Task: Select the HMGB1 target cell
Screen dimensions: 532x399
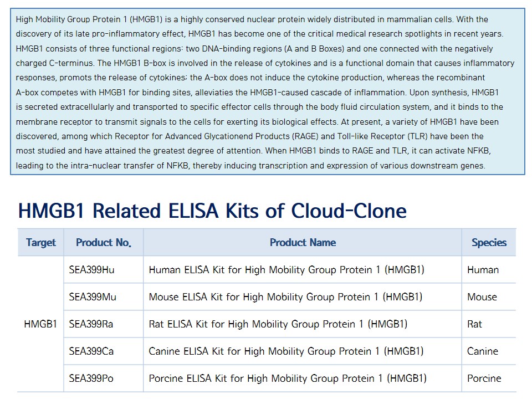Action: (x=40, y=324)
